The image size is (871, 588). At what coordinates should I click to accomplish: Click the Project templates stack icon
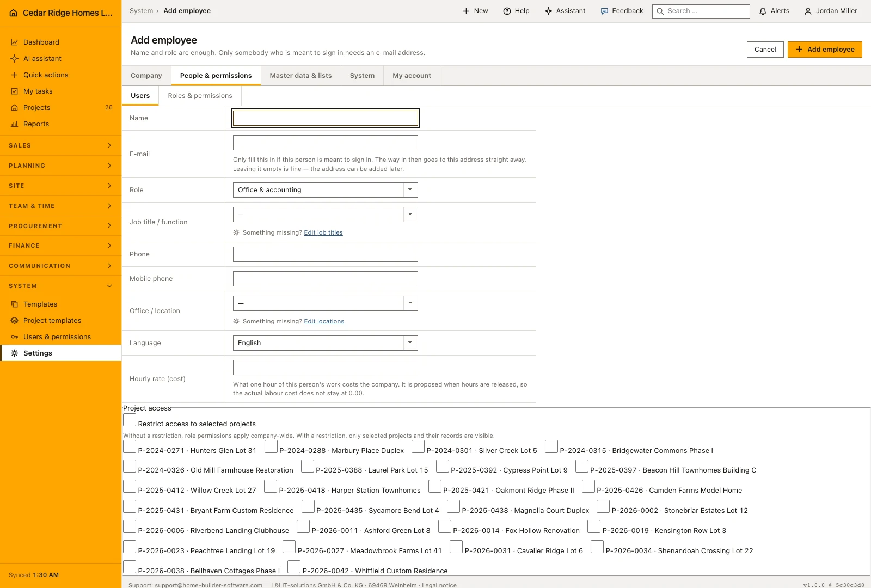pos(15,321)
